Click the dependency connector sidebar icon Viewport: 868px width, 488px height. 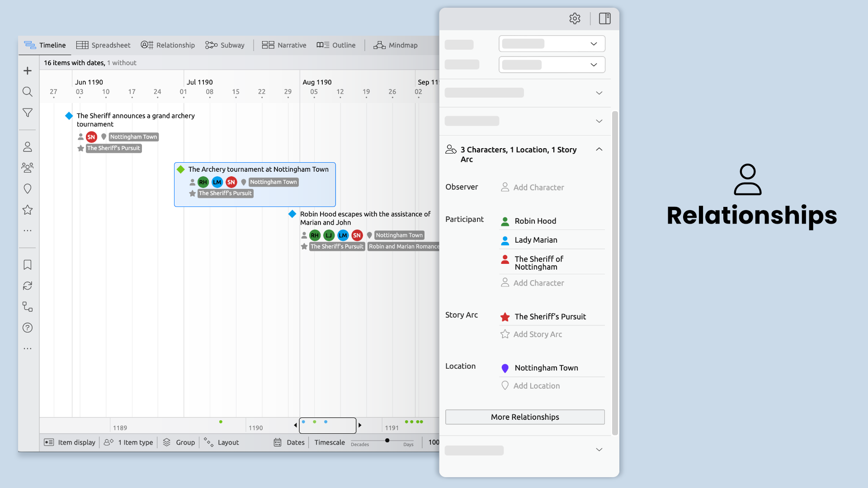pos(28,307)
